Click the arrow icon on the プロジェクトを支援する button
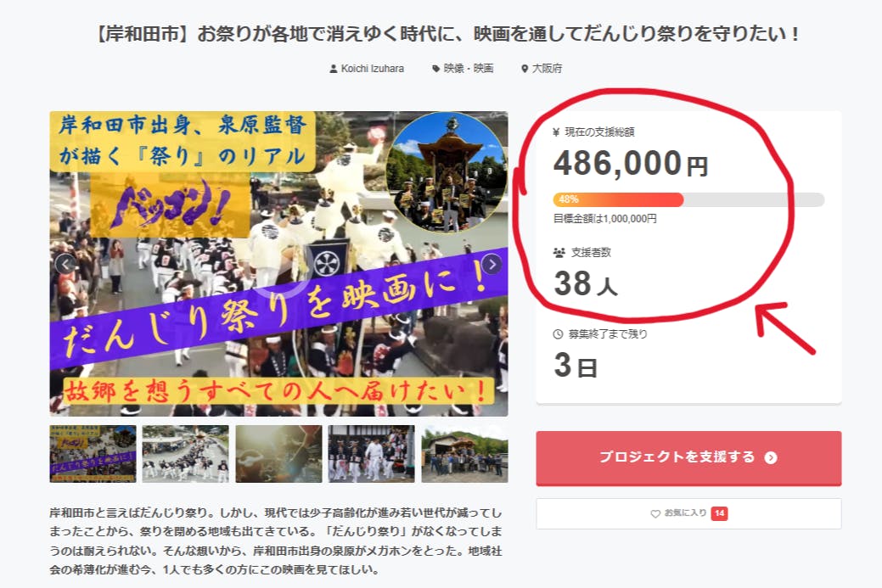The image size is (882, 588). coord(771,457)
